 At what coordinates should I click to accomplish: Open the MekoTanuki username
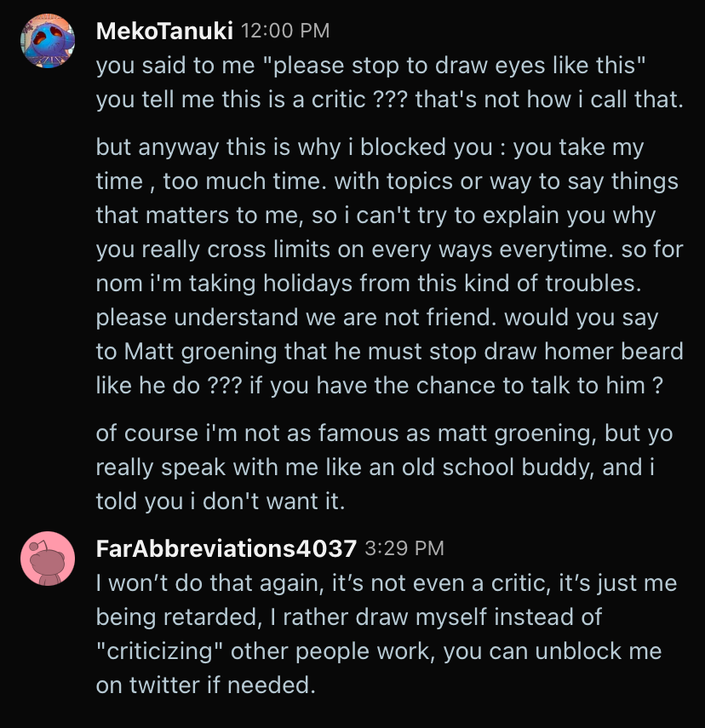click(x=164, y=31)
